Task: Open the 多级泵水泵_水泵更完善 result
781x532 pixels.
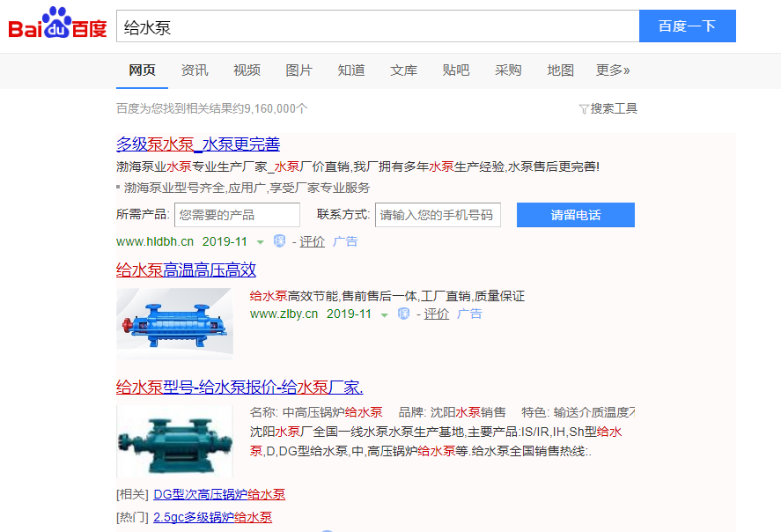Action: (x=198, y=144)
